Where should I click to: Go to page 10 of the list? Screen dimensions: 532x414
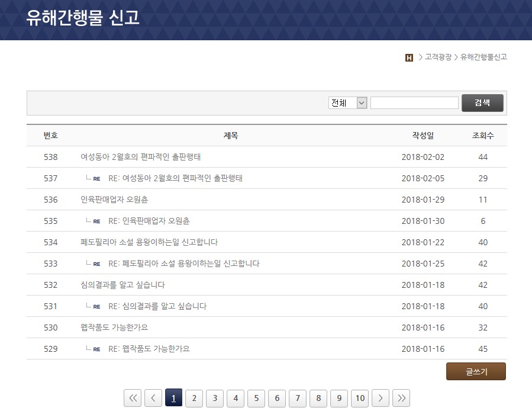tap(360, 398)
